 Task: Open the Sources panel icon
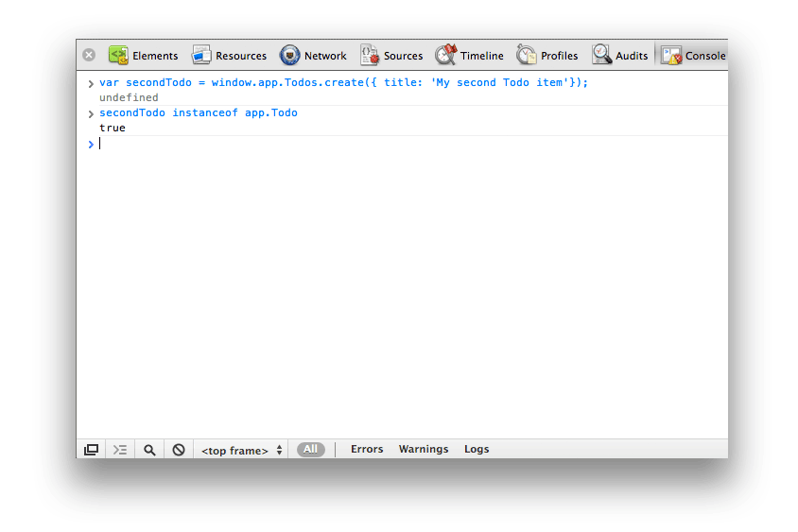[x=370, y=55]
